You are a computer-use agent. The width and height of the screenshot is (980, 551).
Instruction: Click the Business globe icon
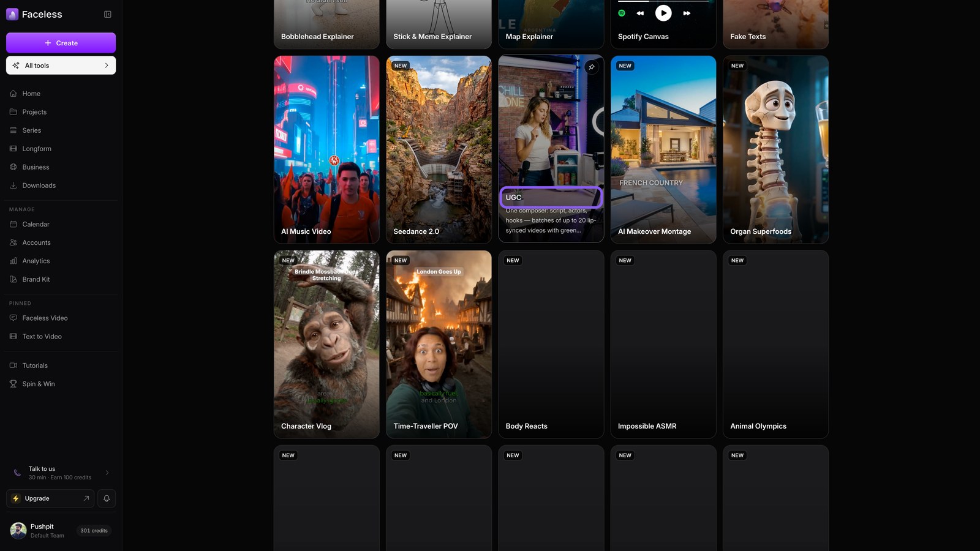13,167
